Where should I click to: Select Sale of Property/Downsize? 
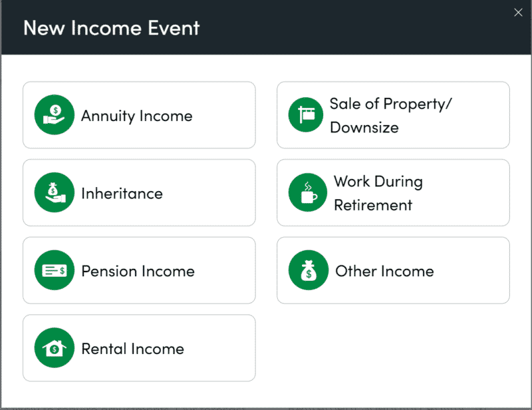(392, 114)
